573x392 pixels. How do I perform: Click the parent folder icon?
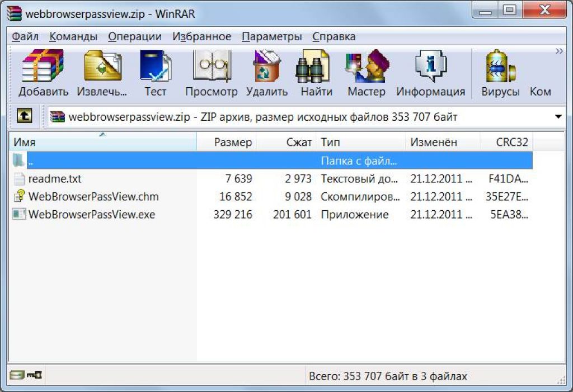point(18,160)
